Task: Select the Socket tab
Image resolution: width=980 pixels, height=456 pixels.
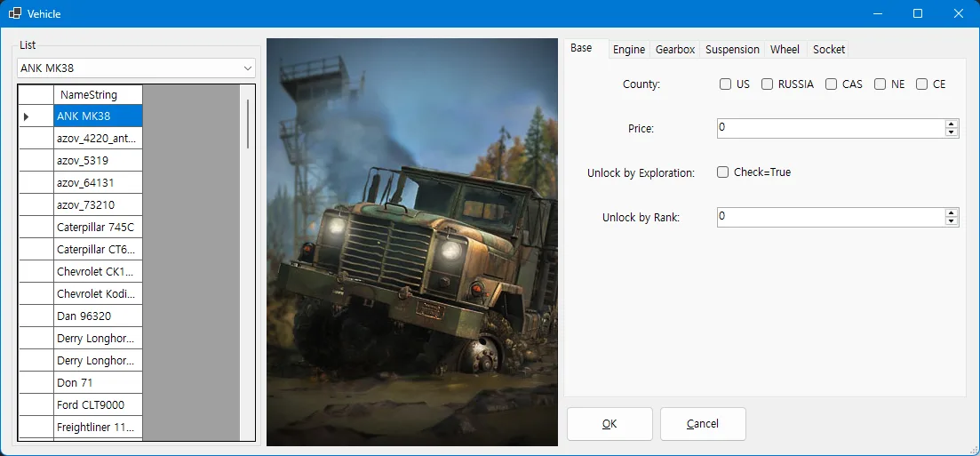Action: [829, 50]
